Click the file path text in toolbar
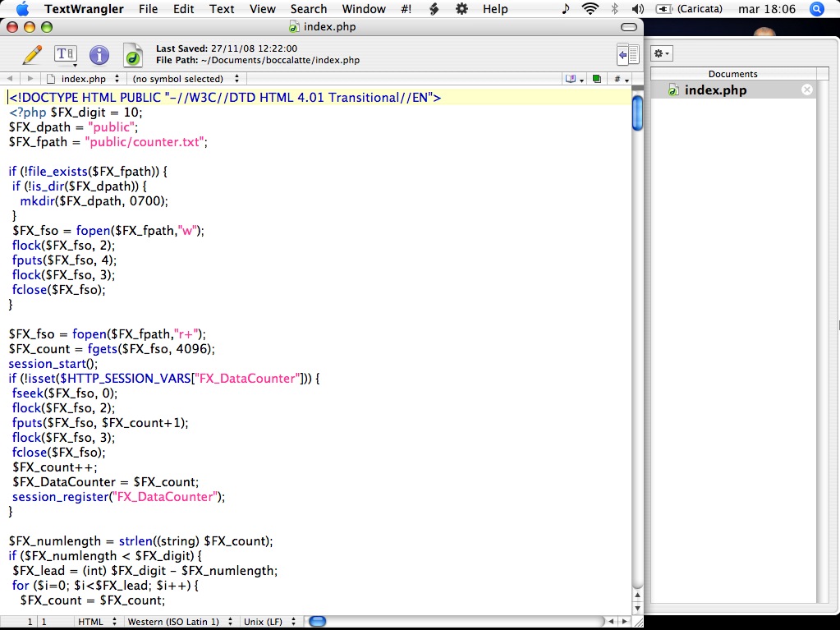Screen dimensions: 840x630 coord(258,61)
